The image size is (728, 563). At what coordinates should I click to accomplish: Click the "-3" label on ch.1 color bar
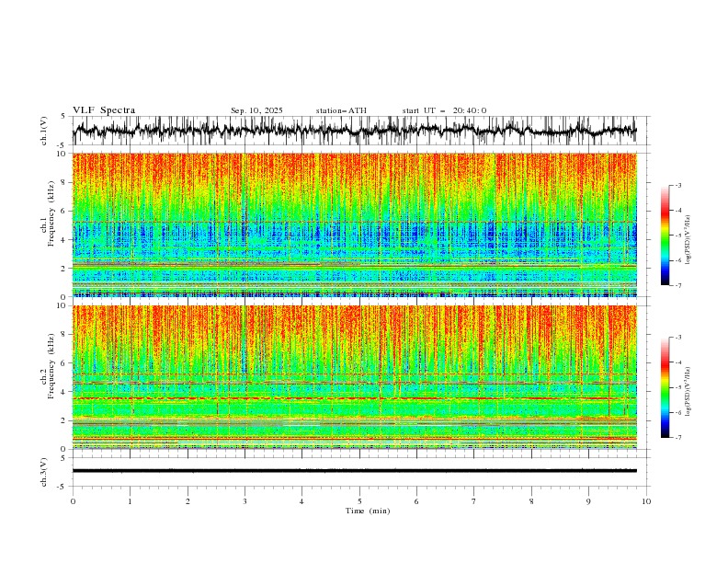(678, 185)
